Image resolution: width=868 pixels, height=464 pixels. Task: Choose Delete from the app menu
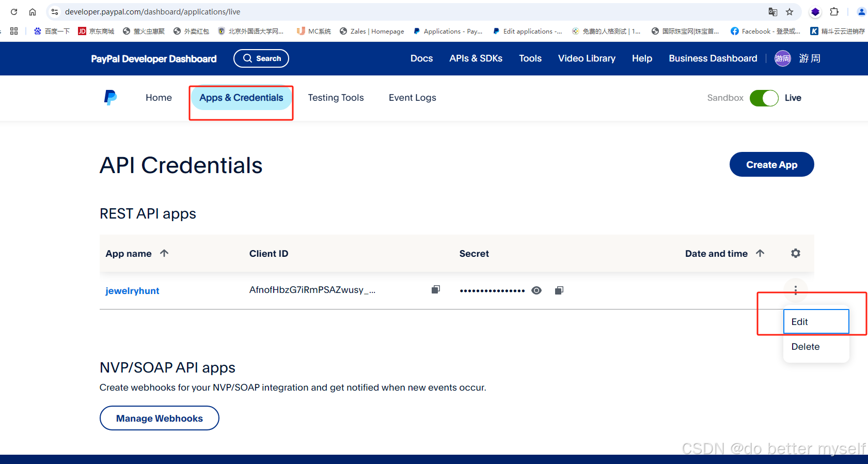[x=816, y=347]
